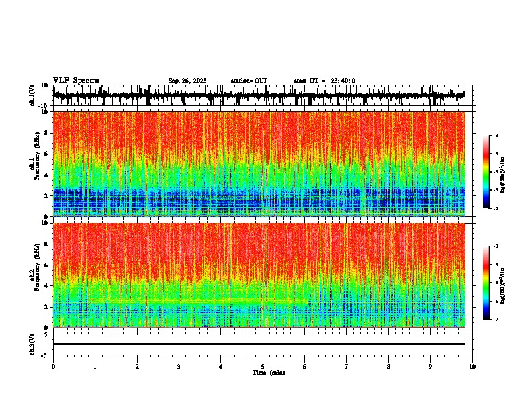Click time axis tick label "5"
Screen dimensions: 532x411
tap(263, 367)
